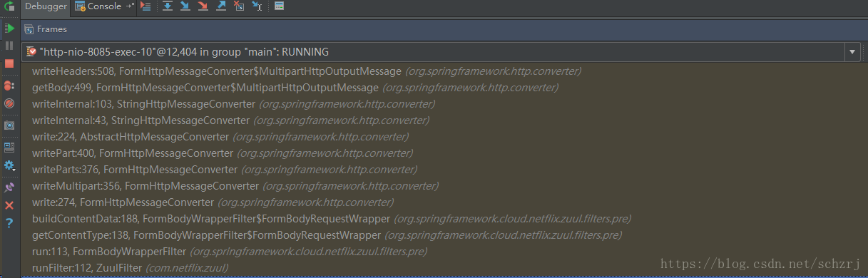The height and width of the screenshot is (278, 868).
Task: Click the Step Into blue arrow icon
Action: (x=185, y=6)
